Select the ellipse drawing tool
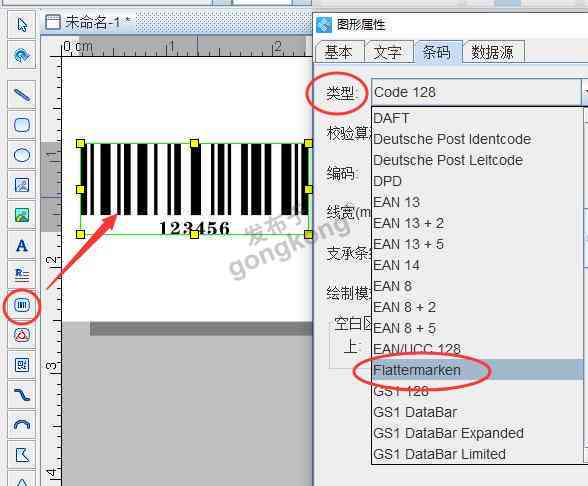The width and height of the screenshot is (588, 486). 22,154
